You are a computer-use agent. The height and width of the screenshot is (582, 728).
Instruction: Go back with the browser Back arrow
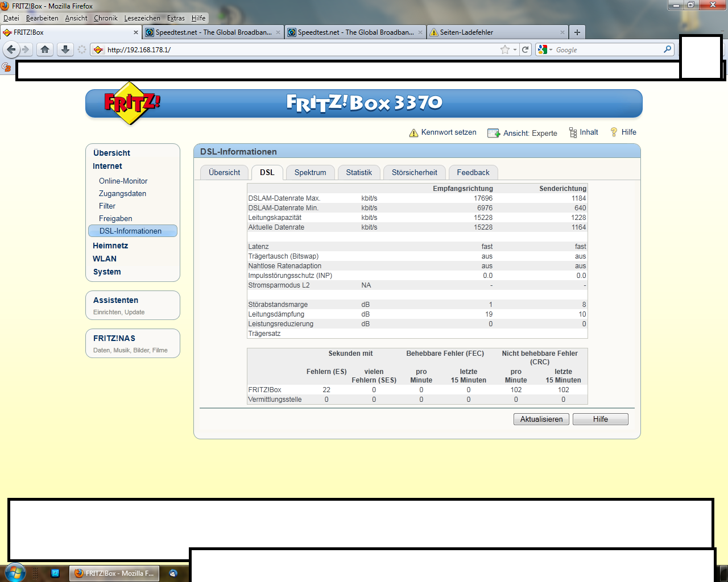[11, 49]
